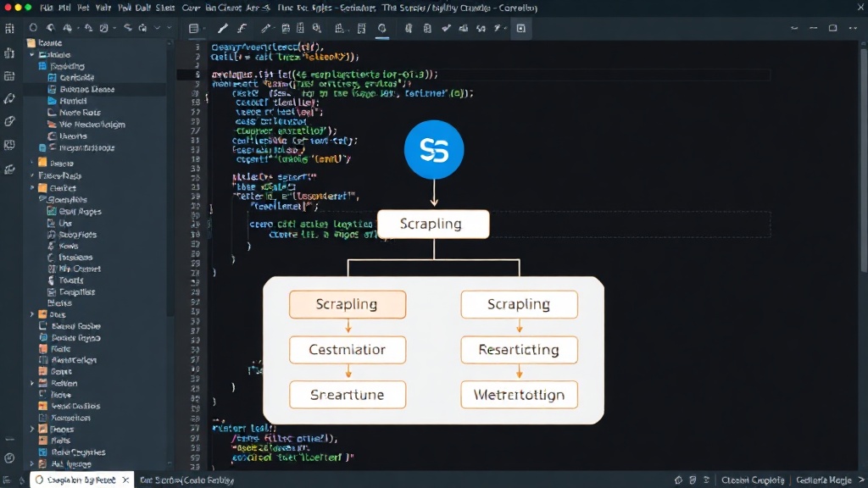Click the Srearttune diagram node
The width and height of the screenshot is (868, 488).
(x=347, y=395)
